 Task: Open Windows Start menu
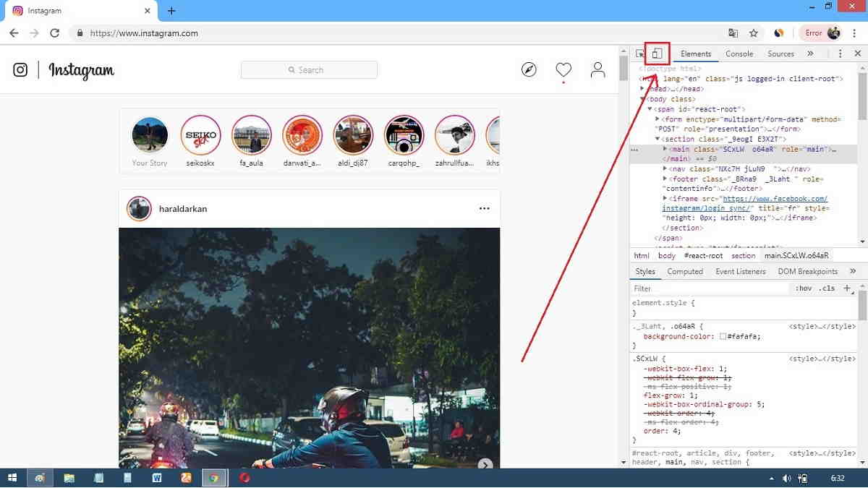12,478
